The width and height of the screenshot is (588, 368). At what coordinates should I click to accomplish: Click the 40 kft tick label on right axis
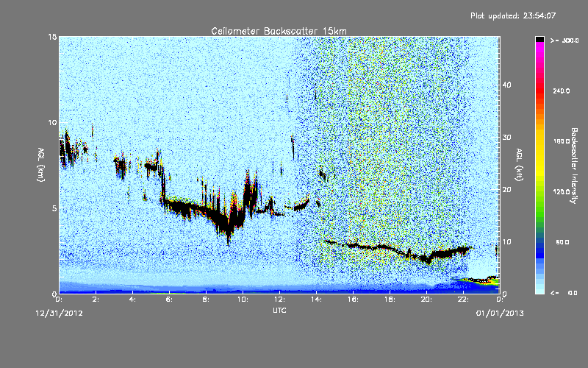pos(506,85)
